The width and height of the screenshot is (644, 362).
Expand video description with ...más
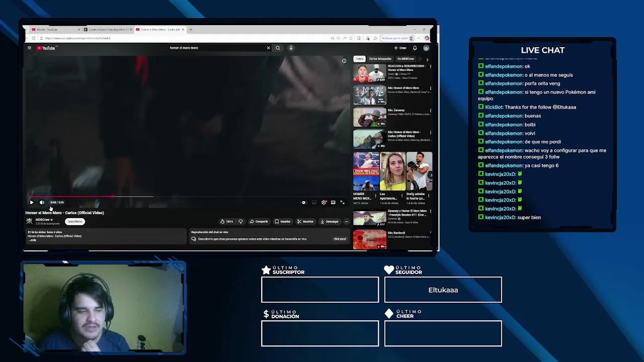(32, 240)
